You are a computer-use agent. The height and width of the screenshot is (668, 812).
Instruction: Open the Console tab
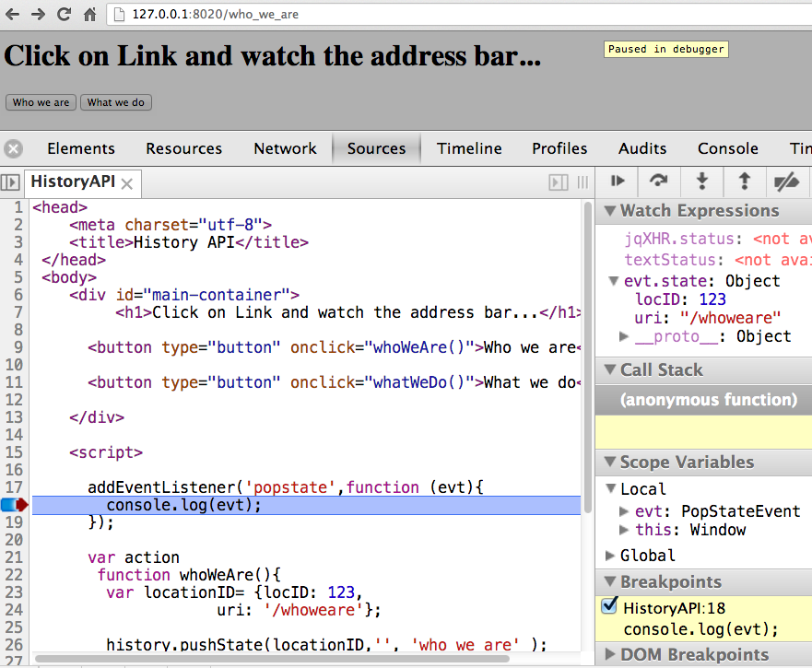[x=727, y=148]
